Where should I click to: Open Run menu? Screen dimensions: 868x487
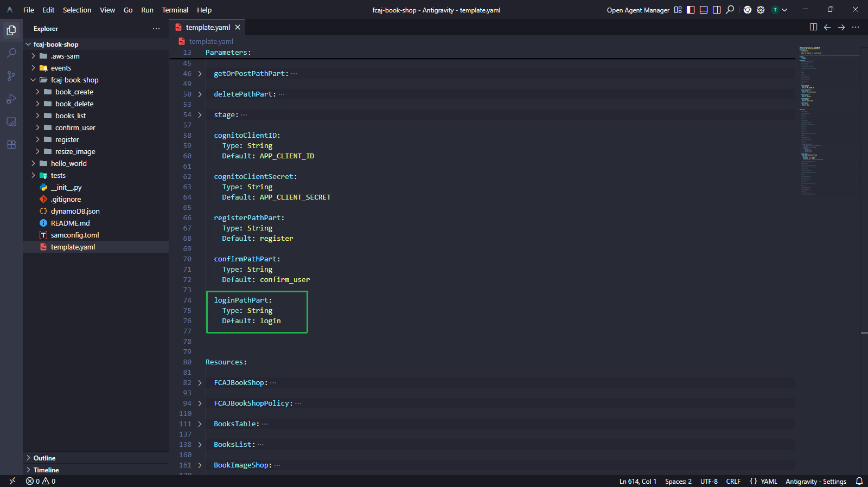[x=147, y=10]
